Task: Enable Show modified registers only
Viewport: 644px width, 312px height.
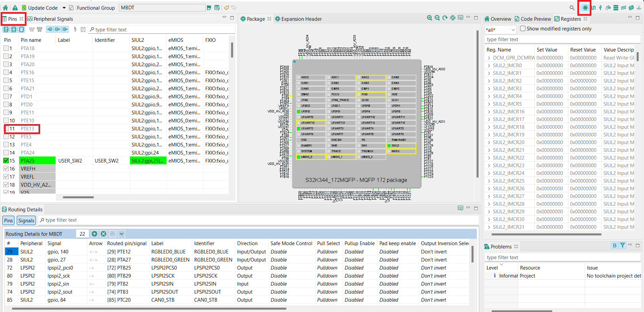Action: 522,29
